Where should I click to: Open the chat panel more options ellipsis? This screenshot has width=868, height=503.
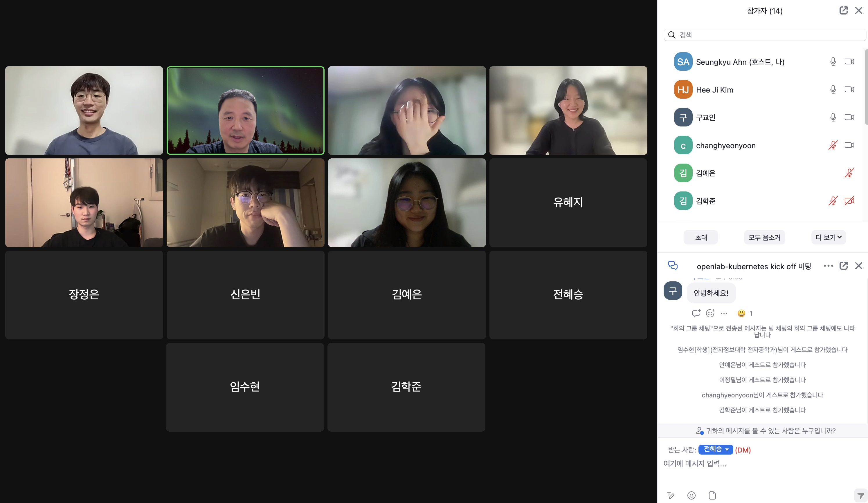(828, 266)
